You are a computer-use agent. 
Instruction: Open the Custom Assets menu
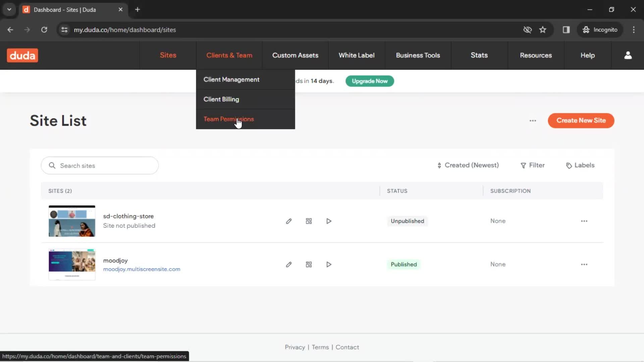[295, 55]
